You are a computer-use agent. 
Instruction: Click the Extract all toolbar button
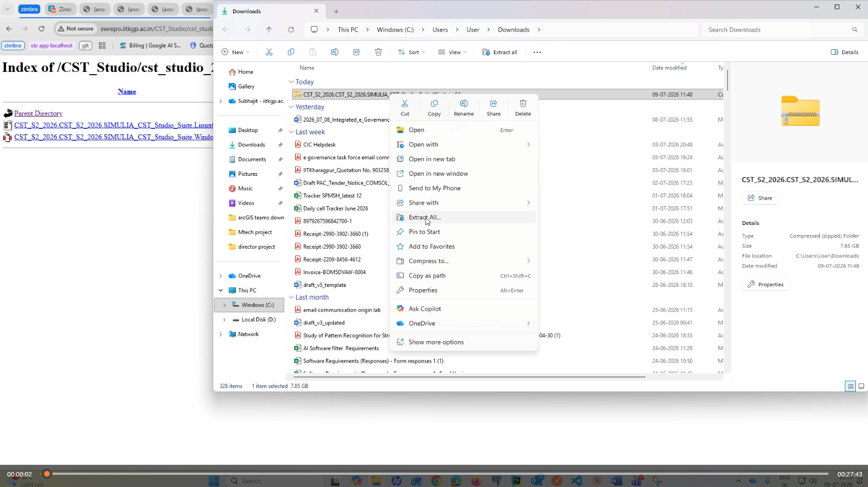[x=500, y=52]
